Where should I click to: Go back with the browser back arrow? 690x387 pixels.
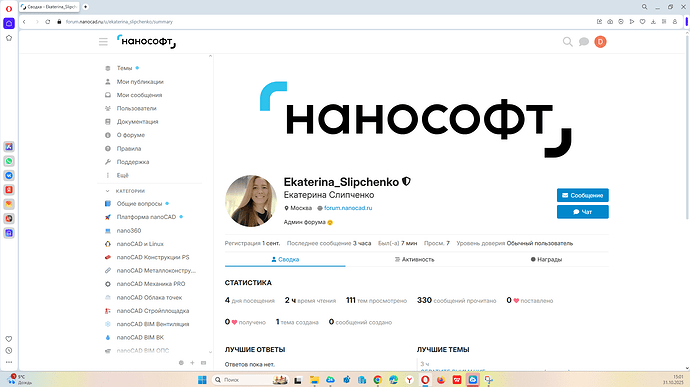25,22
